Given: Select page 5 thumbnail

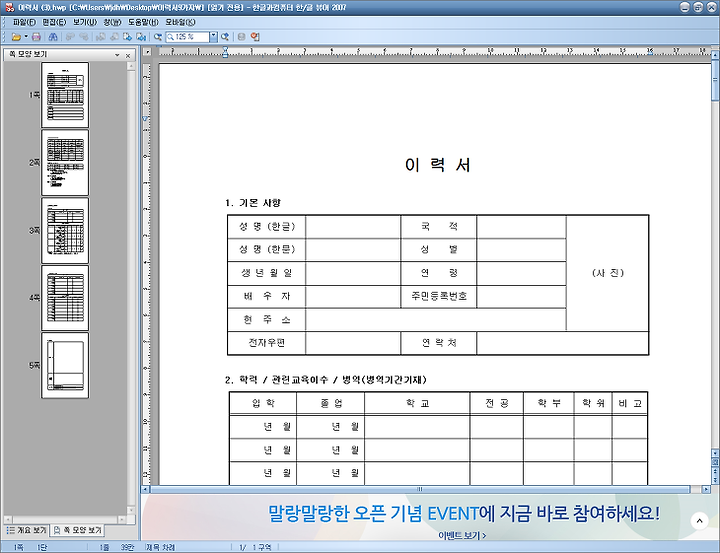Looking at the screenshot, I should [x=65, y=366].
